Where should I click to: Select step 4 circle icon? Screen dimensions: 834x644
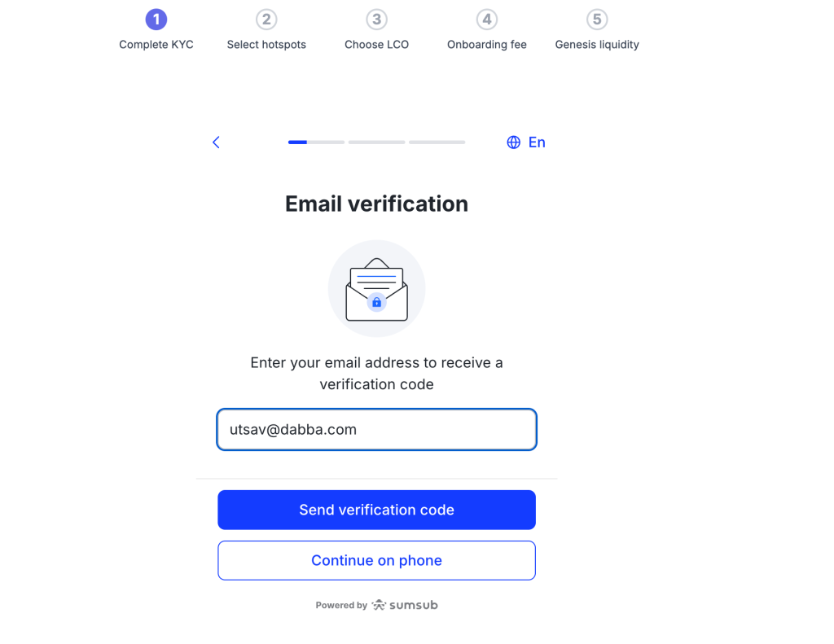pyautogui.click(x=487, y=20)
